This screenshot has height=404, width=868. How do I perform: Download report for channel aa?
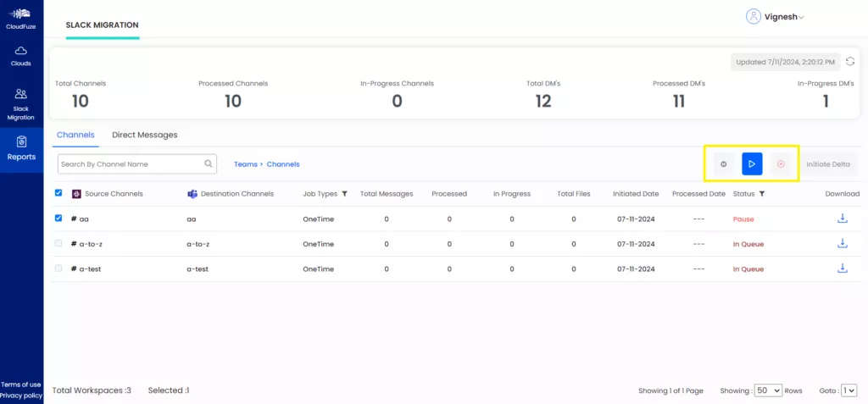pos(843,219)
